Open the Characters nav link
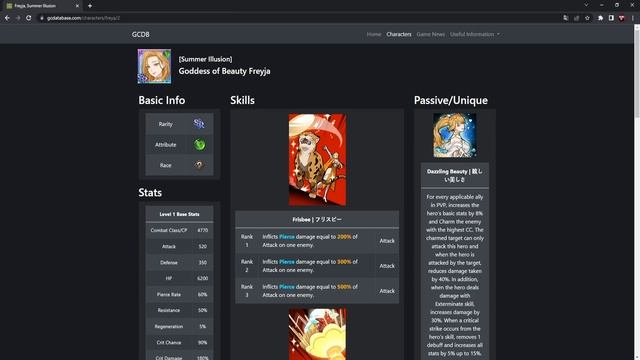Screen dimensions: 640x360 [399, 34]
